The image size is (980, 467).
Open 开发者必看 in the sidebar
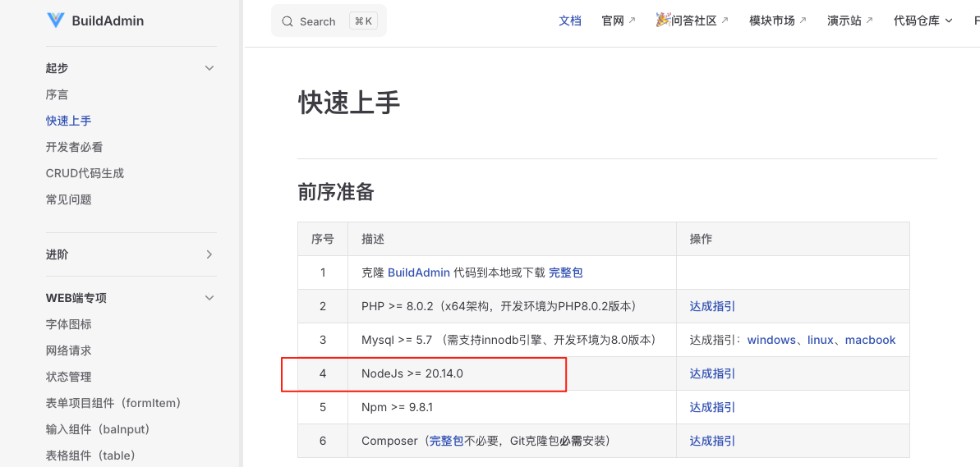pyautogui.click(x=75, y=148)
